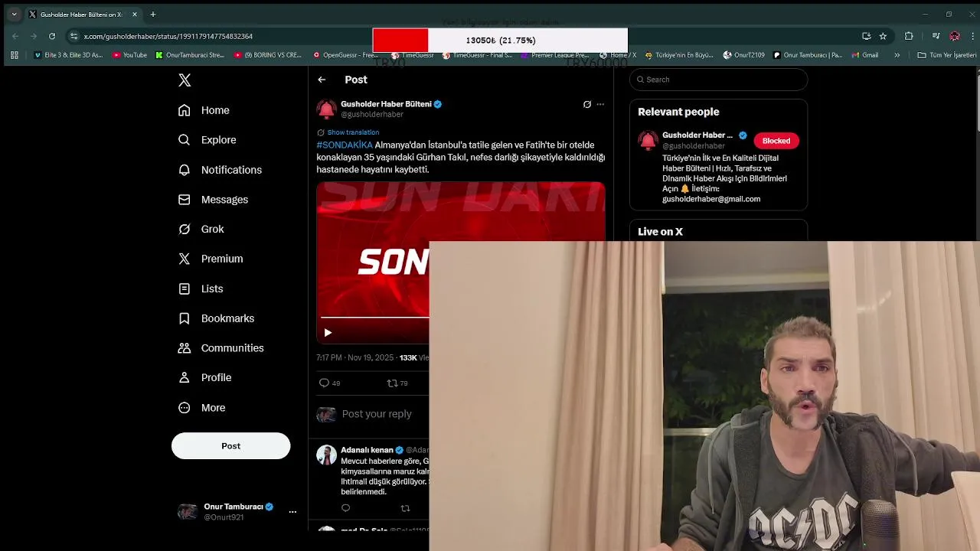The width and height of the screenshot is (980, 551).
Task: Show more bookmarks with the chevron
Action: click(897, 55)
